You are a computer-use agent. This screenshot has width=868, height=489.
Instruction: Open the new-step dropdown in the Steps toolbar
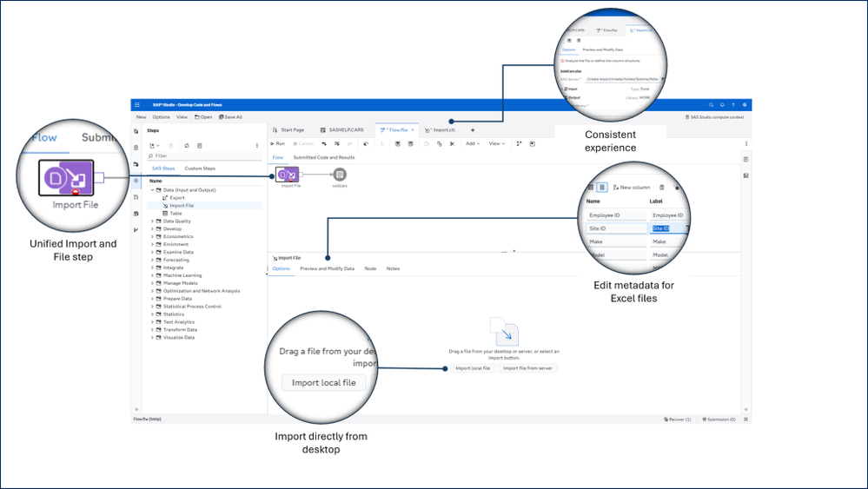pyautogui.click(x=155, y=145)
